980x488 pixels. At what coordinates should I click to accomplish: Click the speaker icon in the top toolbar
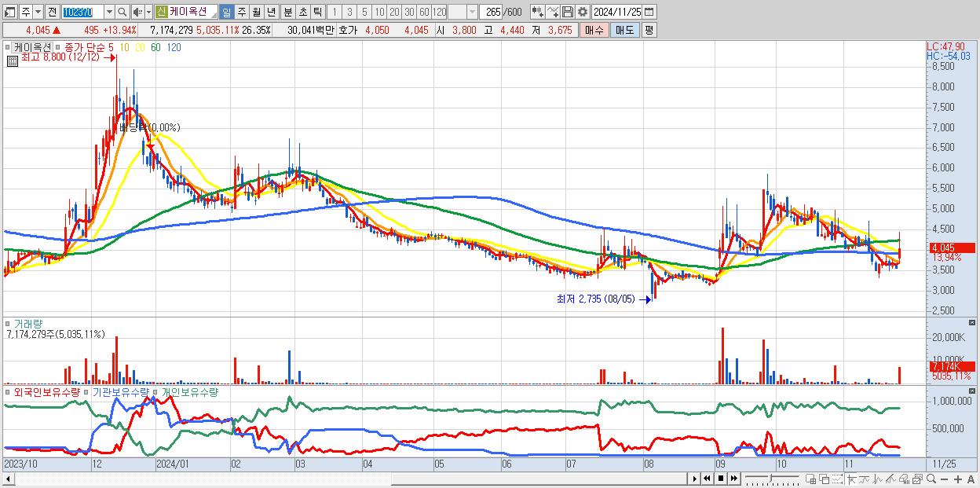[137, 12]
